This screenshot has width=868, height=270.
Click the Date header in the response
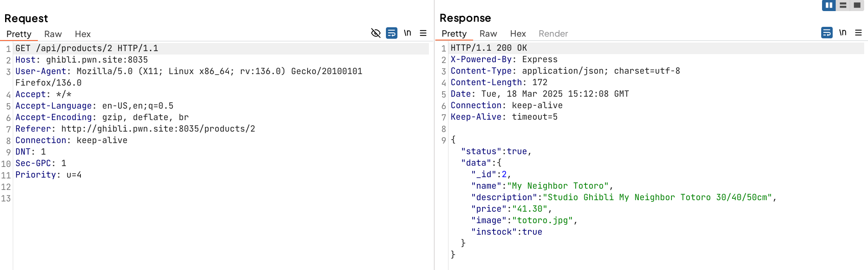click(x=540, y=94)
